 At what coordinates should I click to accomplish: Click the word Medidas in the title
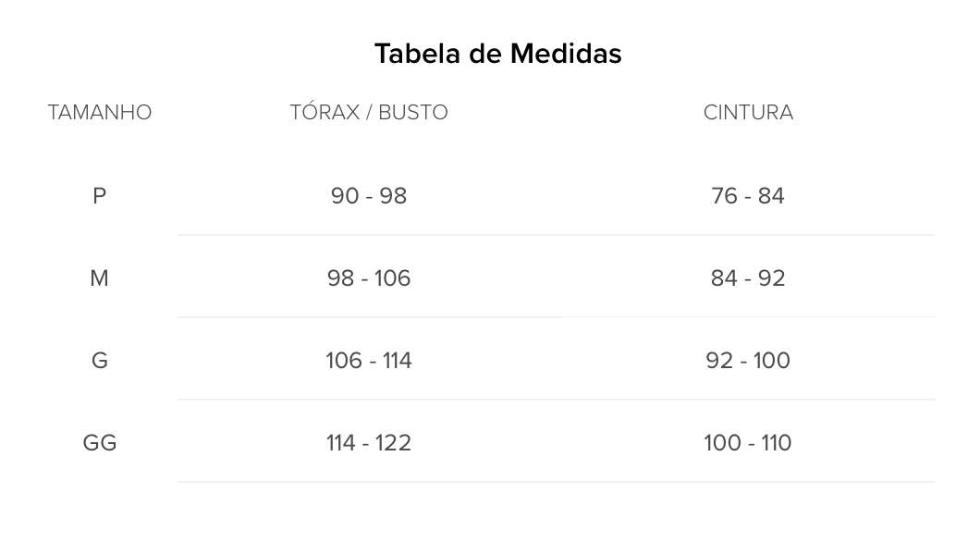[566, 54]
